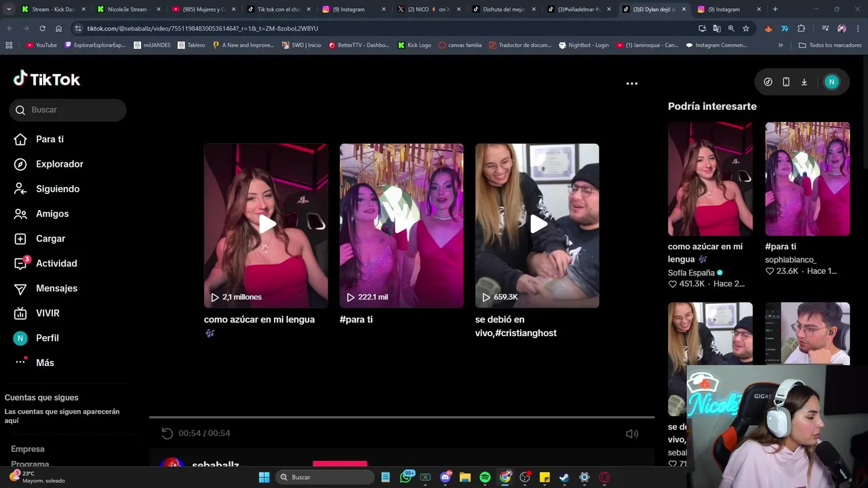
Task: Open Steam from the taskbar
Action: pyautogui.click(x=564, y=477)
